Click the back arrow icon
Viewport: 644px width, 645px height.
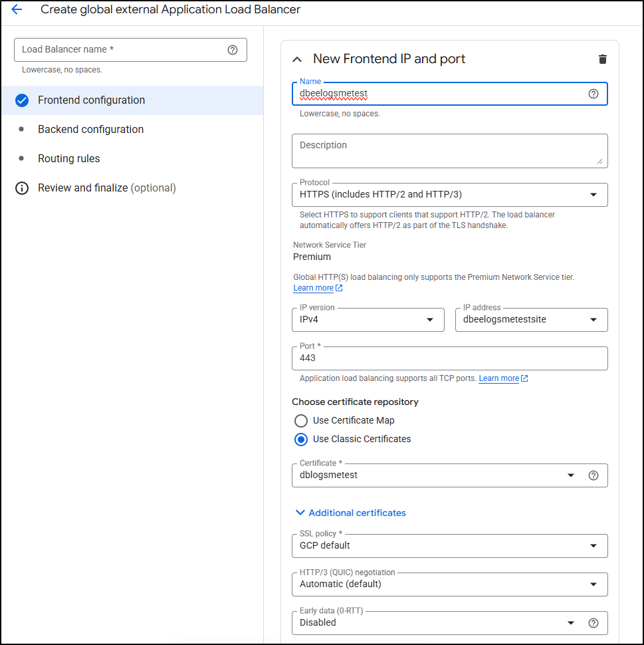[x=17, y=10]
